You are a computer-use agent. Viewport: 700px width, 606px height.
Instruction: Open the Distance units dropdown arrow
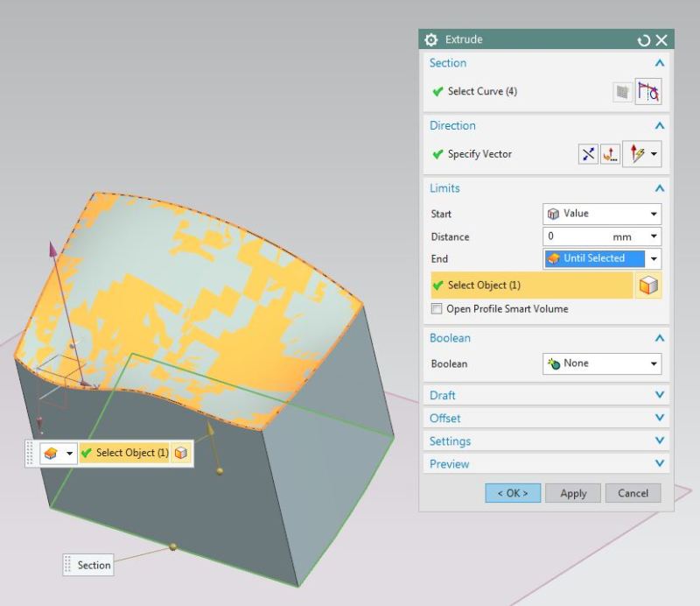654,236
